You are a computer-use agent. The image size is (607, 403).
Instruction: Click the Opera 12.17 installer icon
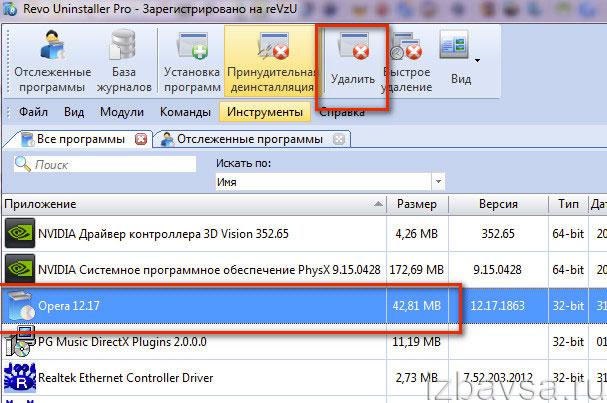21,305
